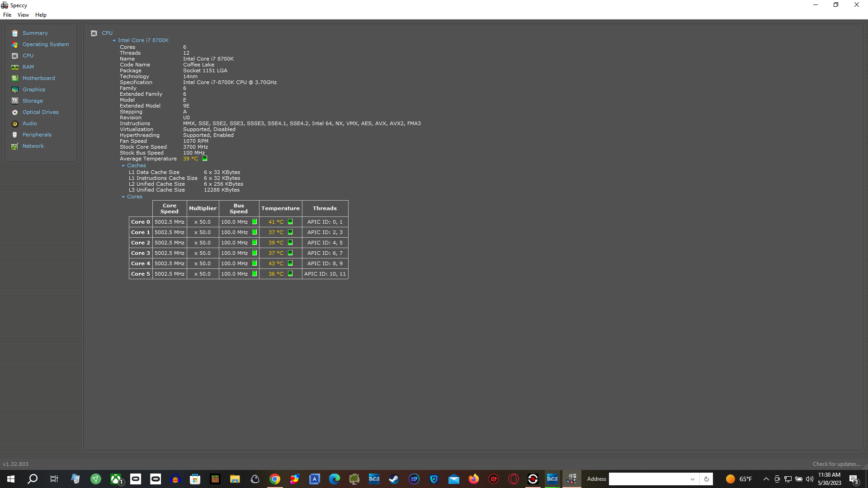
Task: Show hidden system tray icons
Action: (766, 479)
